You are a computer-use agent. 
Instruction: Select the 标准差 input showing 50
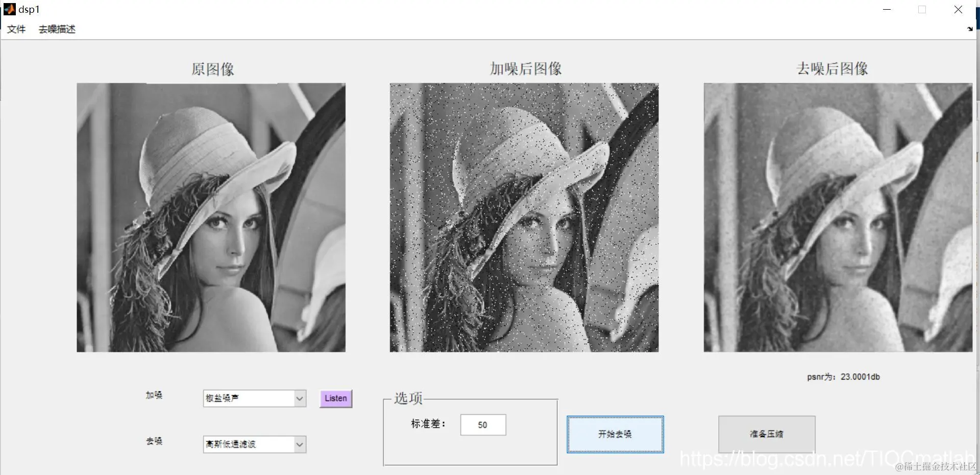pyautogui.click(x=483, y=424)
